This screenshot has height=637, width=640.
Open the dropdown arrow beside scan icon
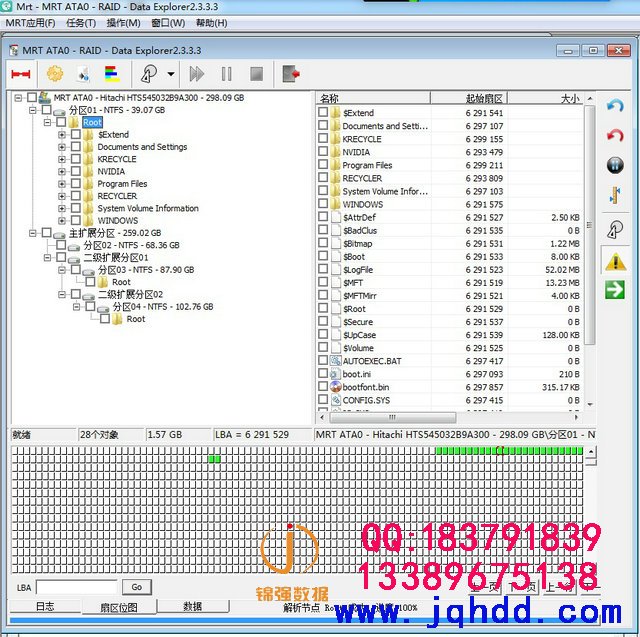pyautogui.click(x=171, y=74)
